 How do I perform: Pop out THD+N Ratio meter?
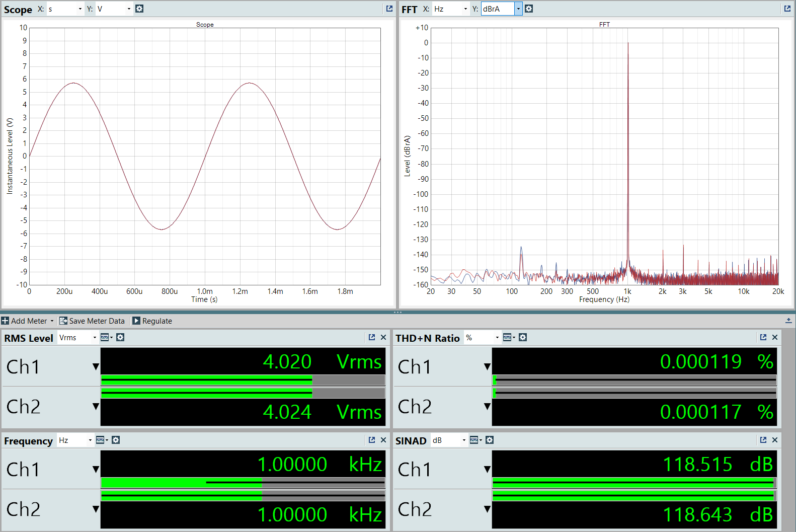(763, 337)
